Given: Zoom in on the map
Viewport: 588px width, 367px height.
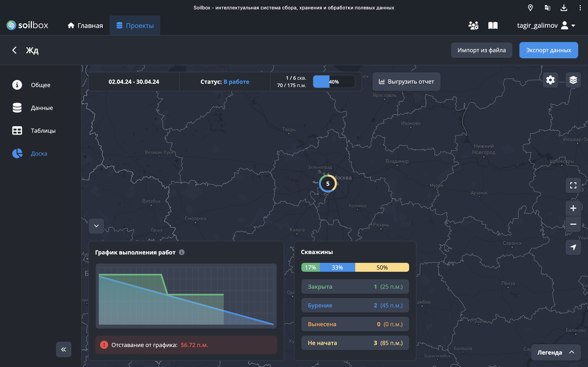Looking at the screenshot, I should [x=573, y=208].
